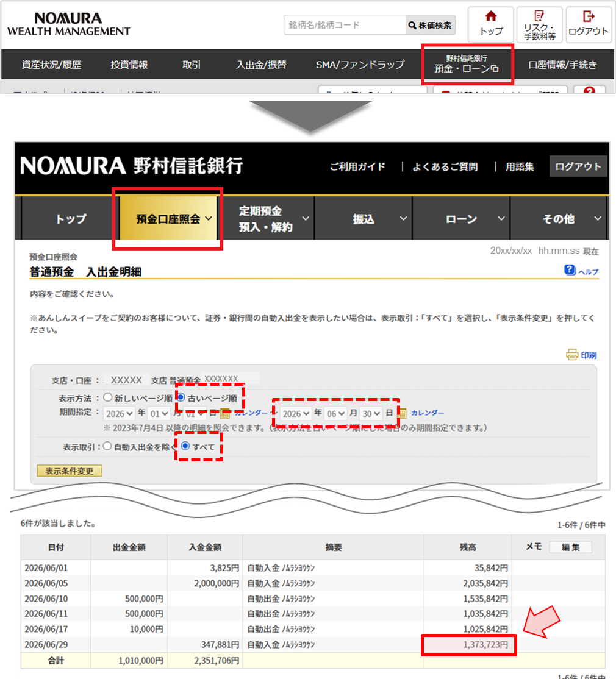Select すべて radio button

point(185,446)
